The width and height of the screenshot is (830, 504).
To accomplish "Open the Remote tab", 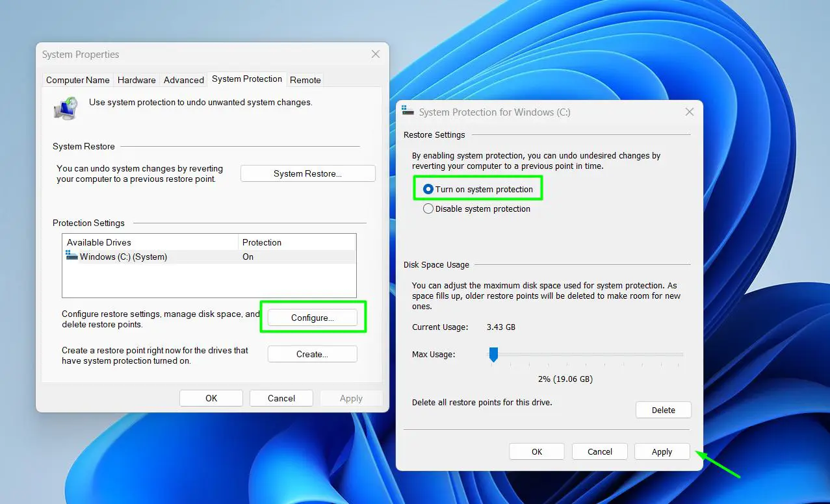I will click(x=305, y=79).
